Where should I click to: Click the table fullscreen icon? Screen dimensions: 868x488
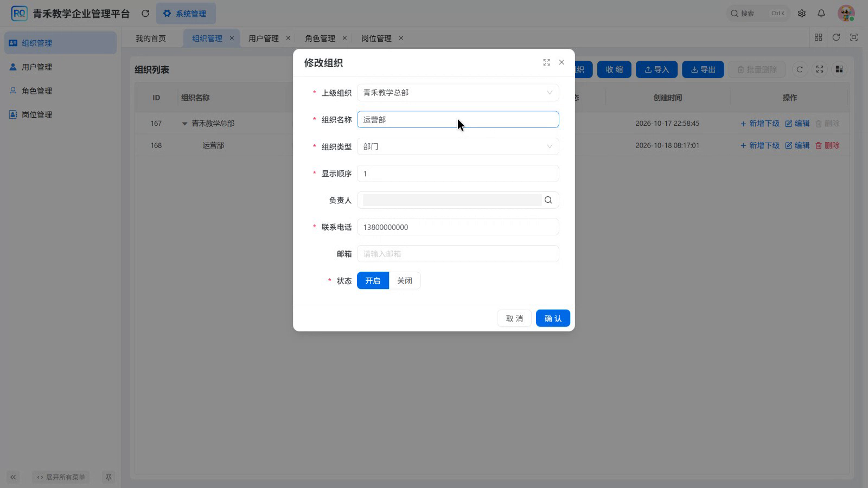[820, 69]
